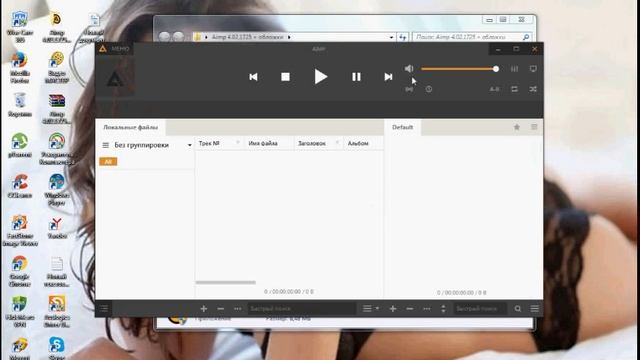Open the Recycle Bin desktop icon
Screen dimensions: 640x360
tap(20, 105)
